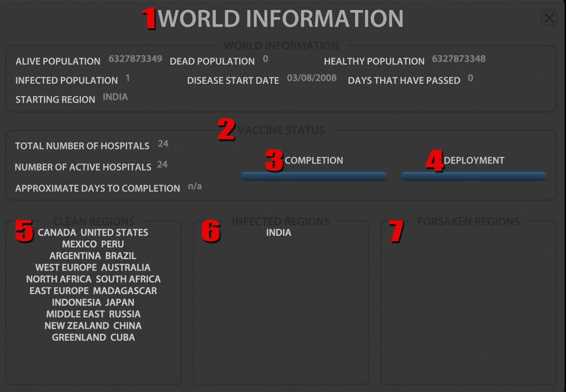
Task: Select India in Infected Regions list
Action: [279, 233]
